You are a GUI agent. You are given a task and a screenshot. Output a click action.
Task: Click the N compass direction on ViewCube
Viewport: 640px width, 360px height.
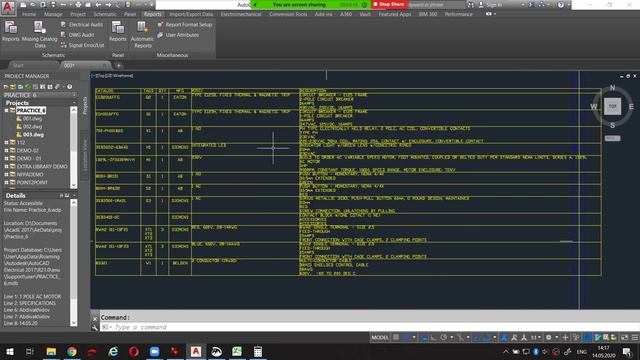click(612, 88)
